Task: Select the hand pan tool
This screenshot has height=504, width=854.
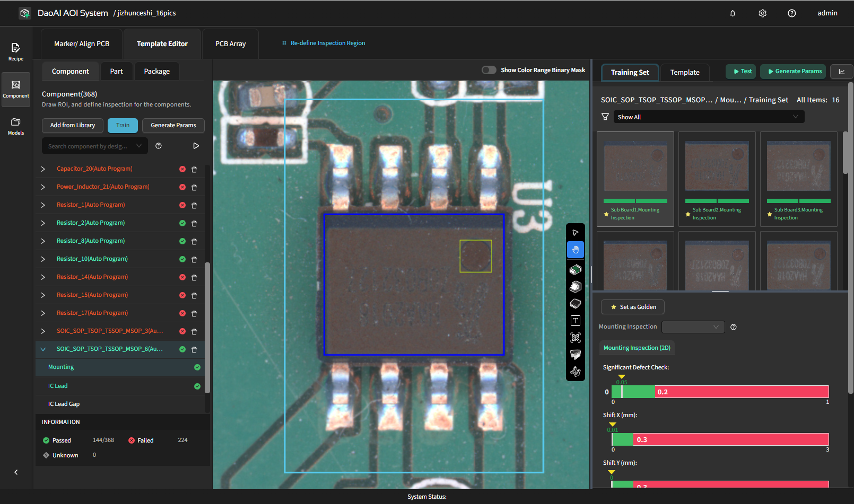Action: click(x=575, y=250)
